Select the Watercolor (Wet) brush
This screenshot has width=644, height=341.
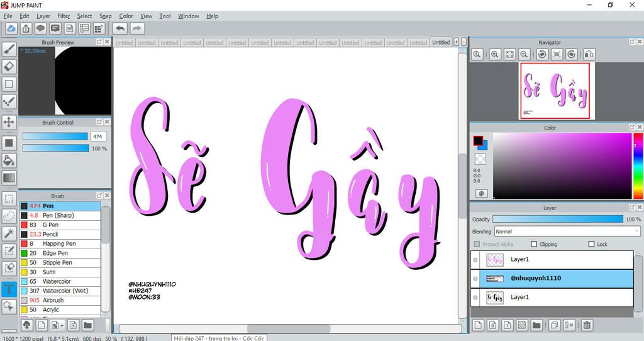pos(60,291)
